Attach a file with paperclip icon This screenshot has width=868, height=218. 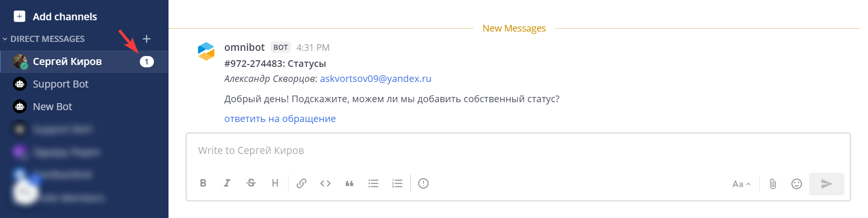point(772,184)
